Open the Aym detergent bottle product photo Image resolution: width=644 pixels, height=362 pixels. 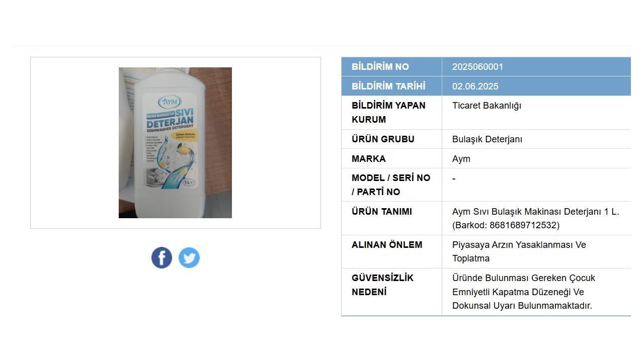click(175, 143)
